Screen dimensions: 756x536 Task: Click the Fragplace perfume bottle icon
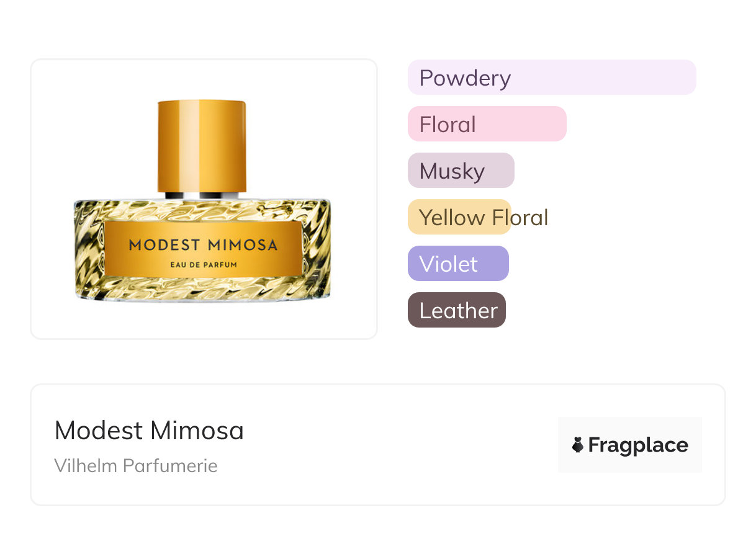(578, 445)
